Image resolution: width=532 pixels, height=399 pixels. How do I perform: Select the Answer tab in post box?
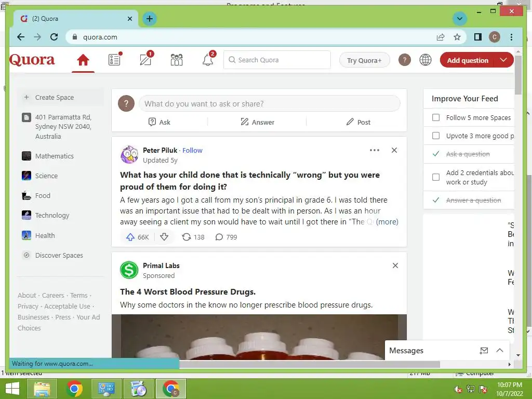257,122
